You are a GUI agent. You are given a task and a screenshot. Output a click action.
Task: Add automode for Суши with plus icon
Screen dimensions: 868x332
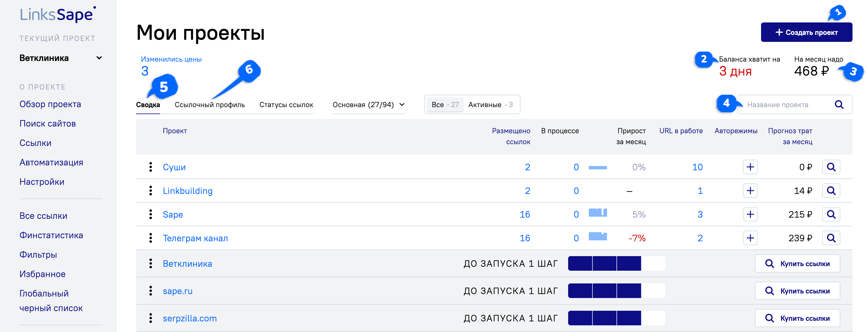tap(750, 167)
